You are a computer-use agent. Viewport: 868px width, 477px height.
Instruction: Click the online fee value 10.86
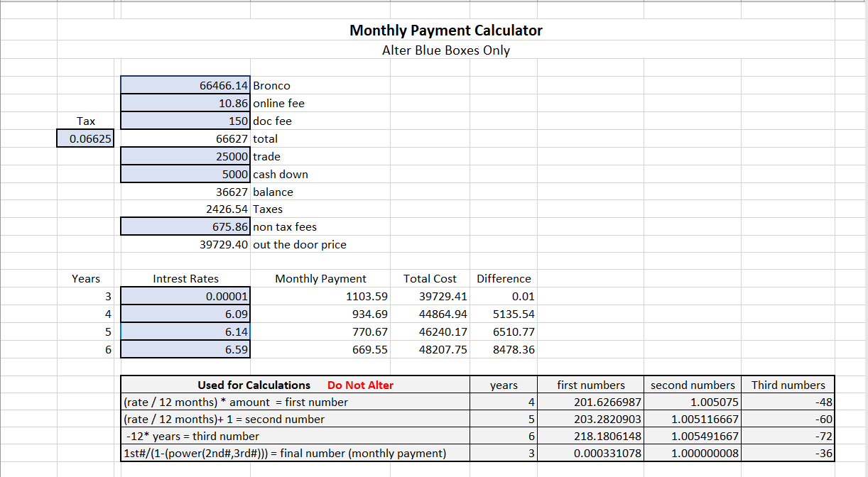[185, 103]
